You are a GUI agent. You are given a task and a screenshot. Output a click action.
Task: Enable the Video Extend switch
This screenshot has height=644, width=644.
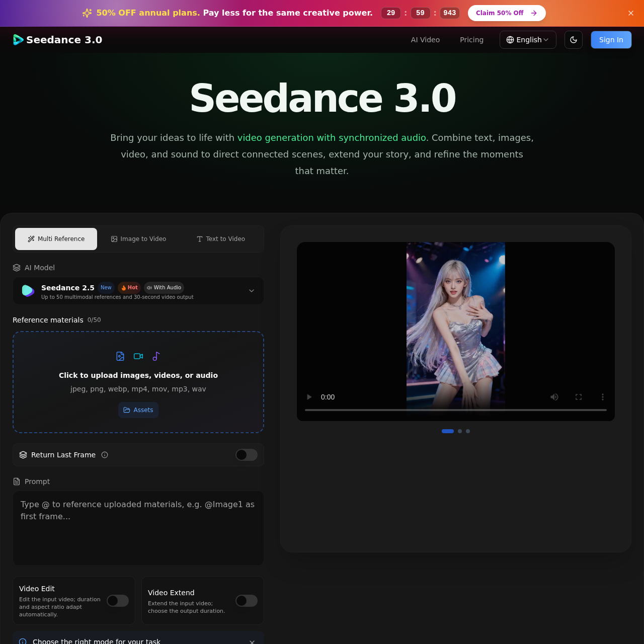click(x=247, y=601)
